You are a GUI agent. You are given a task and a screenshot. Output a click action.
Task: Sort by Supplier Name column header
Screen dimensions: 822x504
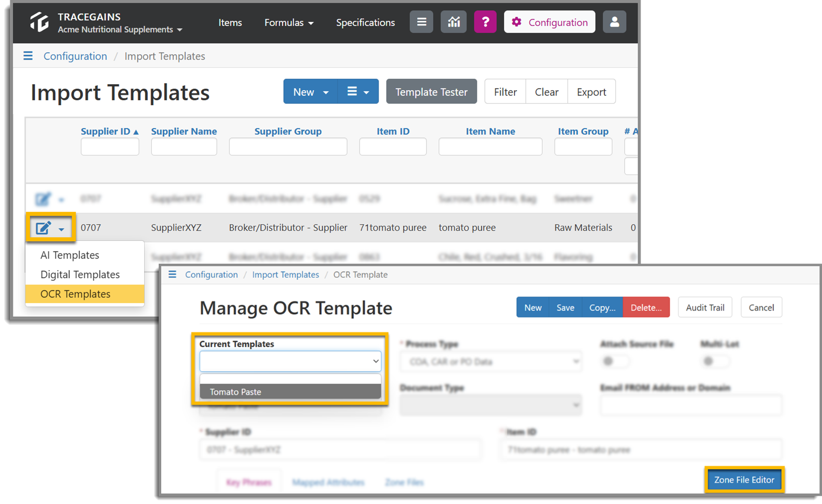point(184,131)
